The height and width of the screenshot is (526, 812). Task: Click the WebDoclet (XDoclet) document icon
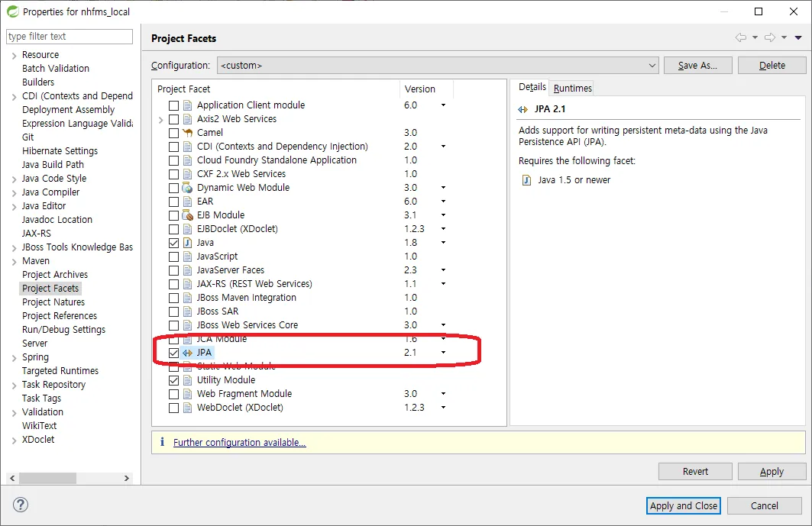(187, 408)
